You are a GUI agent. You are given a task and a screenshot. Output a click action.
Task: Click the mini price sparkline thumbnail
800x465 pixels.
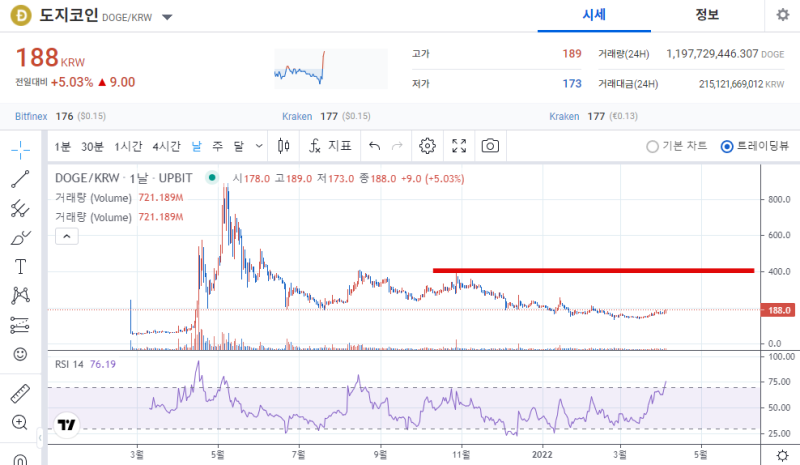331,69
